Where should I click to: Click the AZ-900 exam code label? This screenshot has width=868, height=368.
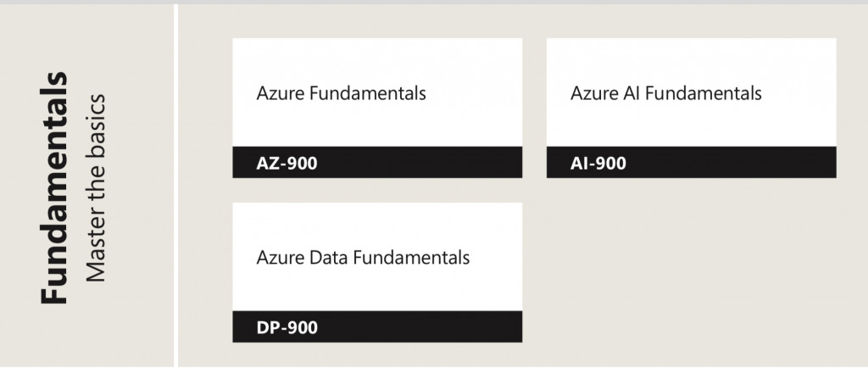pos(287,163)
